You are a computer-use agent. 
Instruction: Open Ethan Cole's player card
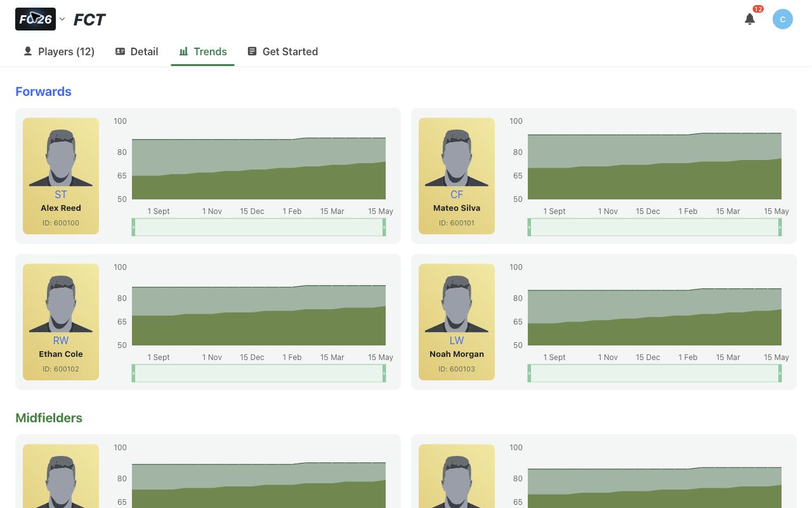[61, 322]
